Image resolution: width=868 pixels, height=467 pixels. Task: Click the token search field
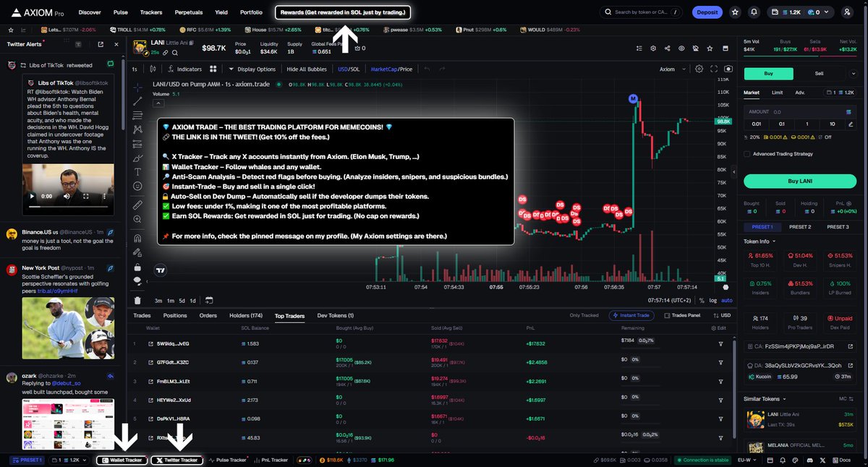click(642, 12)
